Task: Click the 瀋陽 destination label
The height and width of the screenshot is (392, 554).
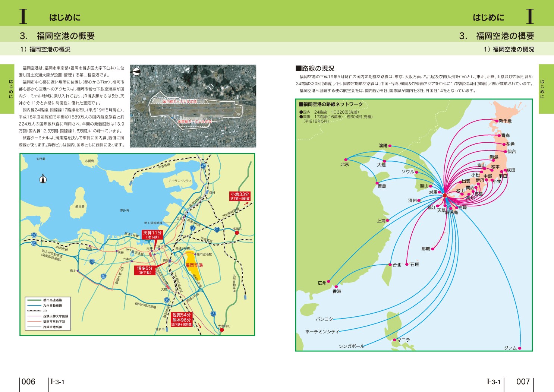Action: coord(383,146)
